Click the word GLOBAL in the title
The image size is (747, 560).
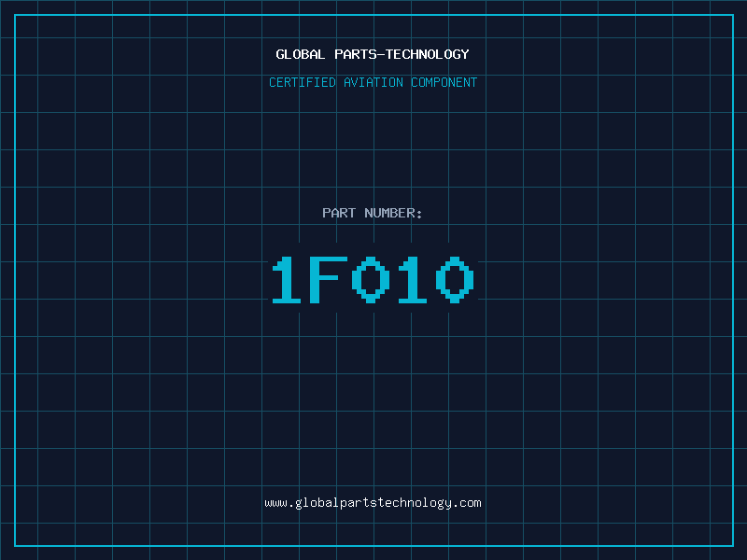(x=300, y=54)
